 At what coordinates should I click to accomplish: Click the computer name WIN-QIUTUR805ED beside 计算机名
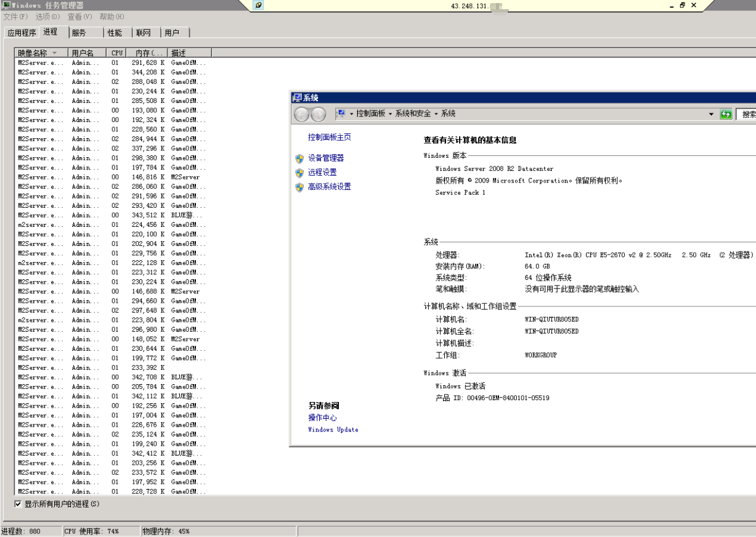551,319
